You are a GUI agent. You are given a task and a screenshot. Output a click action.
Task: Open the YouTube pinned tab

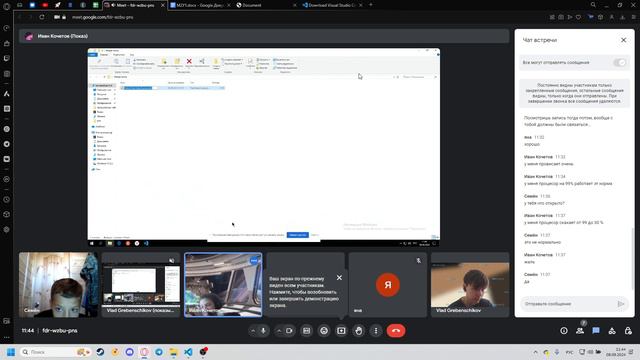[45, 5]
